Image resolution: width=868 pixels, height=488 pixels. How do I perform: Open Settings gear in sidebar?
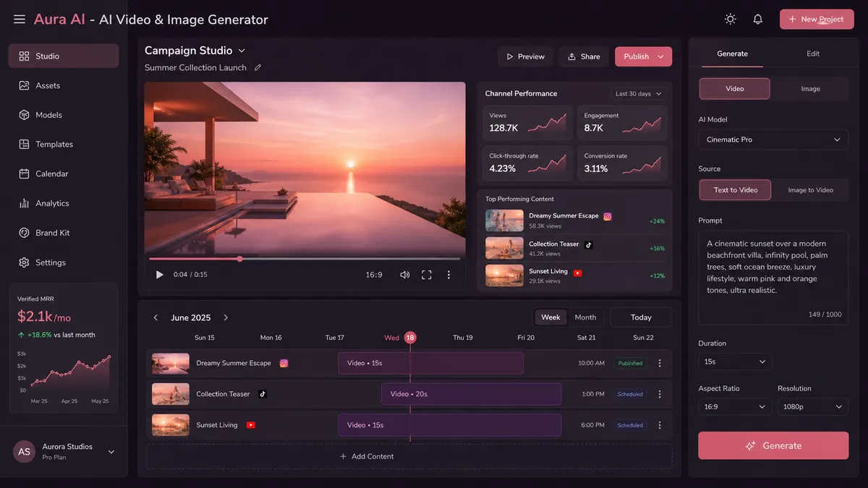pos(24,262)
